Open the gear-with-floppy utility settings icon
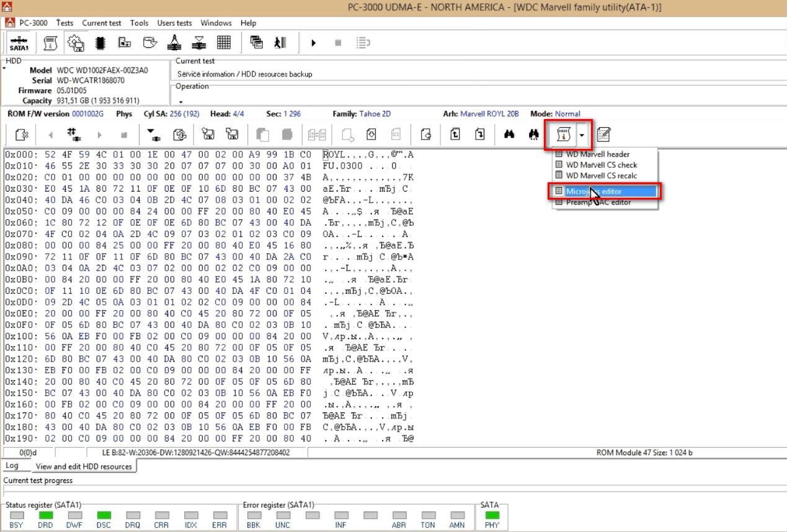This screenshot has width=787, height=532. pyautogui.click(x=75, y=43)
